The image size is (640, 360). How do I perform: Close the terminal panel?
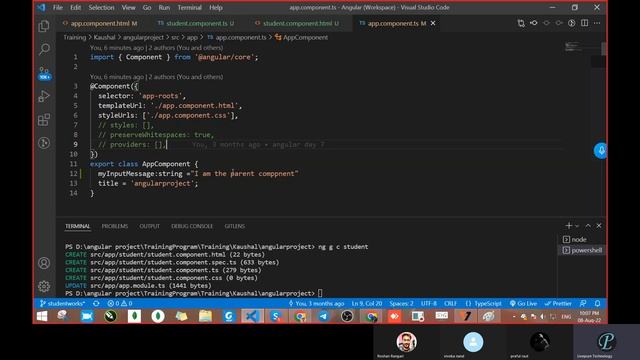click(x=599, y=226)
